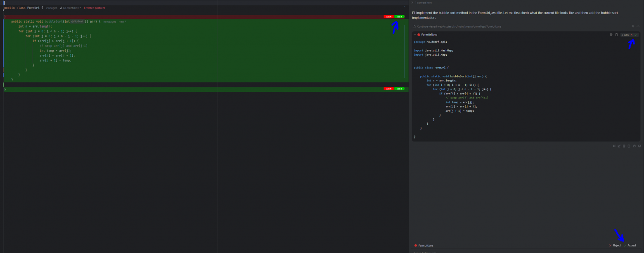644x253 pixels.
Task: Collapse the FormUrl.java code block chevron
Action: click(415, 35)
